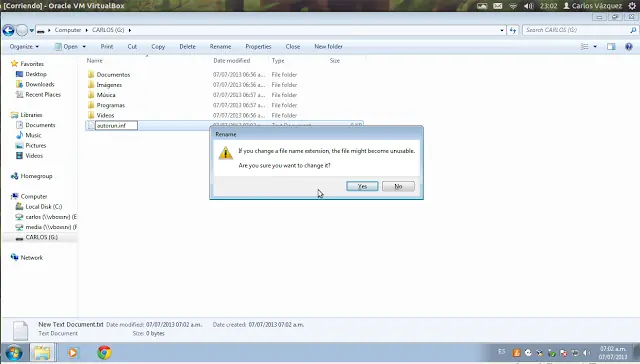Screen dimensions: 640x364
Task: Click the Back navigation arrow
Action: tap(8, 30)
